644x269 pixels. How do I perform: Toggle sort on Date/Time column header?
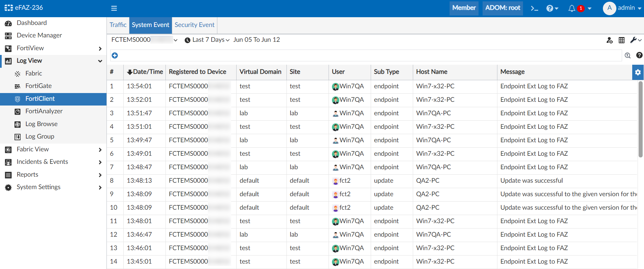click(145, 72)
